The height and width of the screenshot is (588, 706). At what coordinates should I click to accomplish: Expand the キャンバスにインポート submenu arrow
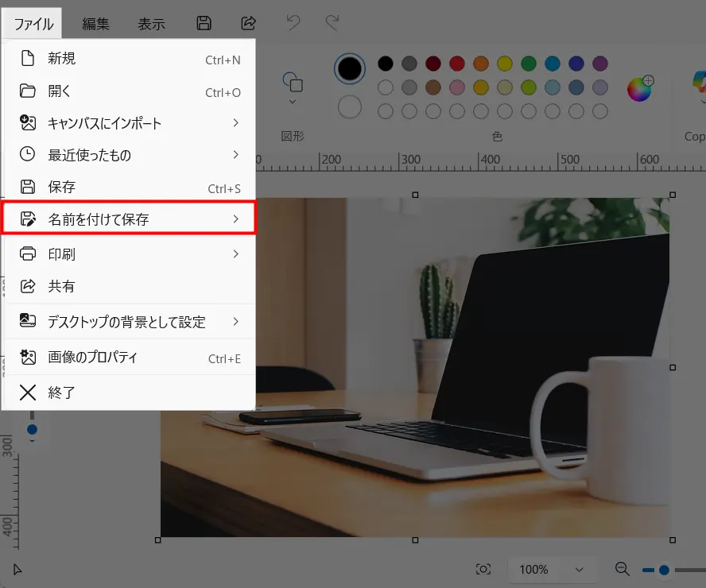coord(236,123)
